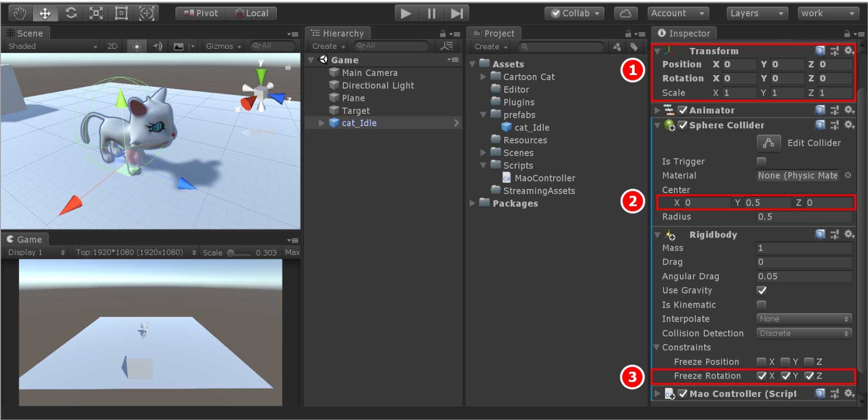Image resolution: width=868 pixels, height=420 pixels.
Task: Select the Move tool
Action: [45, 13]
